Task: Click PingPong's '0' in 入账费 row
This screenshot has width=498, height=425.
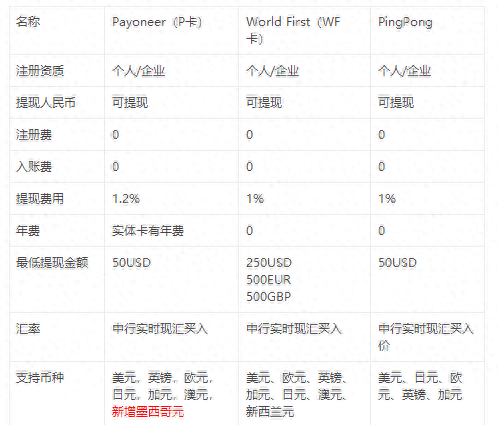Action: (382, 167)
